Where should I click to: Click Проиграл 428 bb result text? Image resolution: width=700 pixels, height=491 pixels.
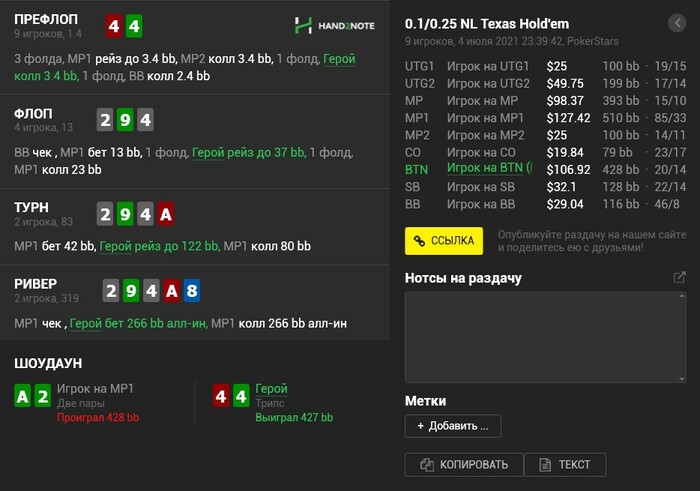(x=98, y=418)
